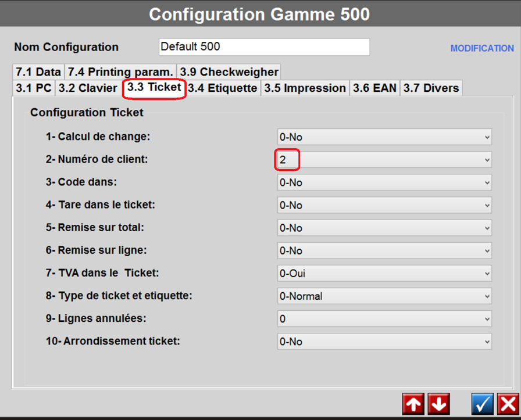Screen dimensions: 521x420
Task: Expand Tare dans le ticket dropdown
Action: point(384,205)
